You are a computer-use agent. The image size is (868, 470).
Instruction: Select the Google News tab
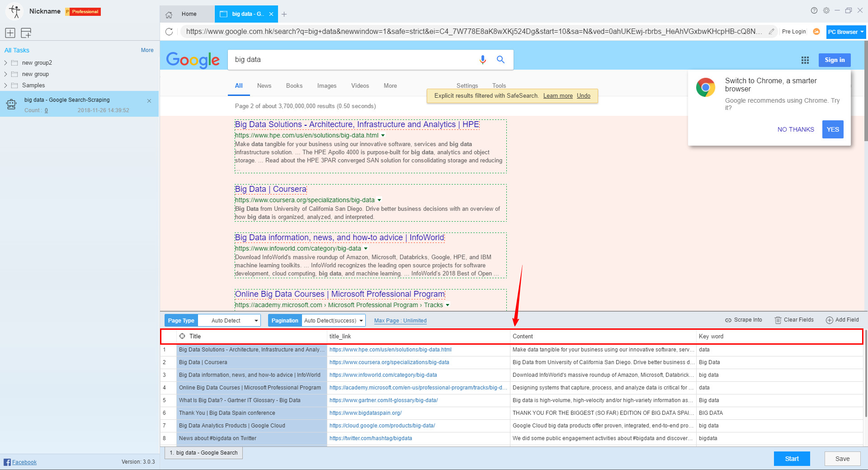pos(264,86)
